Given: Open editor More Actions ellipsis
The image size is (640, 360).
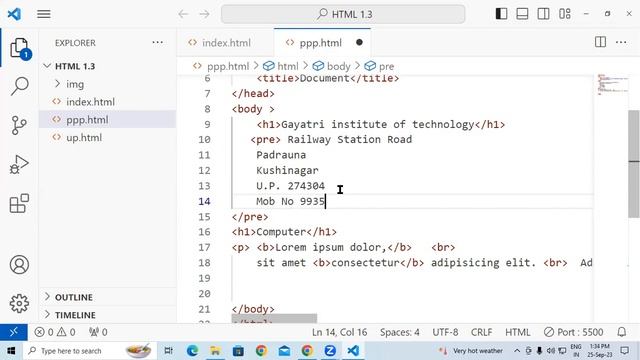Looking at the screenshot, I should (621, 42).
